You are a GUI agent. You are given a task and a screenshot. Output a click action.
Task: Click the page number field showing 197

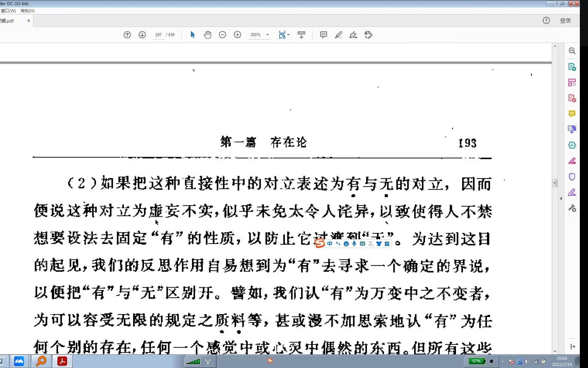coord(158,35)
